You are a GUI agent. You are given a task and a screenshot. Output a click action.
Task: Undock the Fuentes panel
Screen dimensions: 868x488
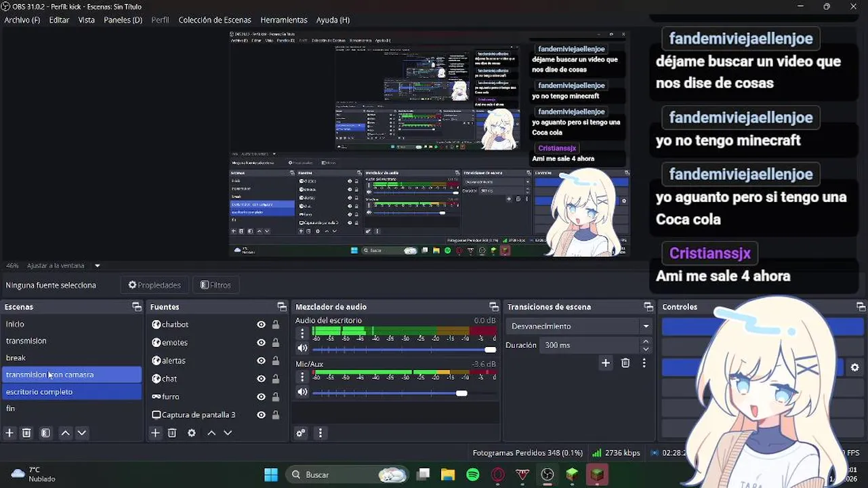tap(282, 307)
